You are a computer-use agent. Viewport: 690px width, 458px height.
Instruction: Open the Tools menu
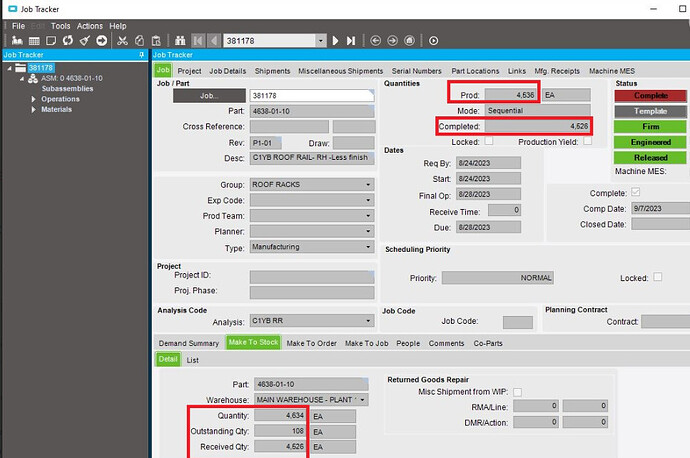point(60,26)
